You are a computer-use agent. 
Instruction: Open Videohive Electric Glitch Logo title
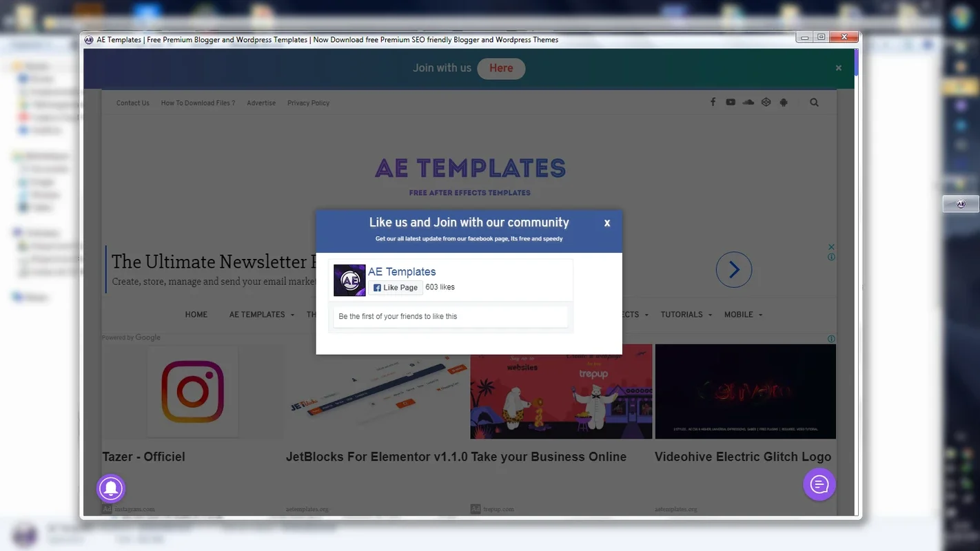tap(743, 457)
